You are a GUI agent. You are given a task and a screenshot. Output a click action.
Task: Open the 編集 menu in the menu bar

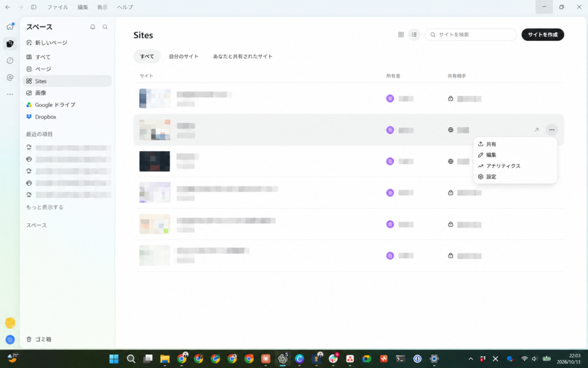pyautogui.click(x=83, y=7)
